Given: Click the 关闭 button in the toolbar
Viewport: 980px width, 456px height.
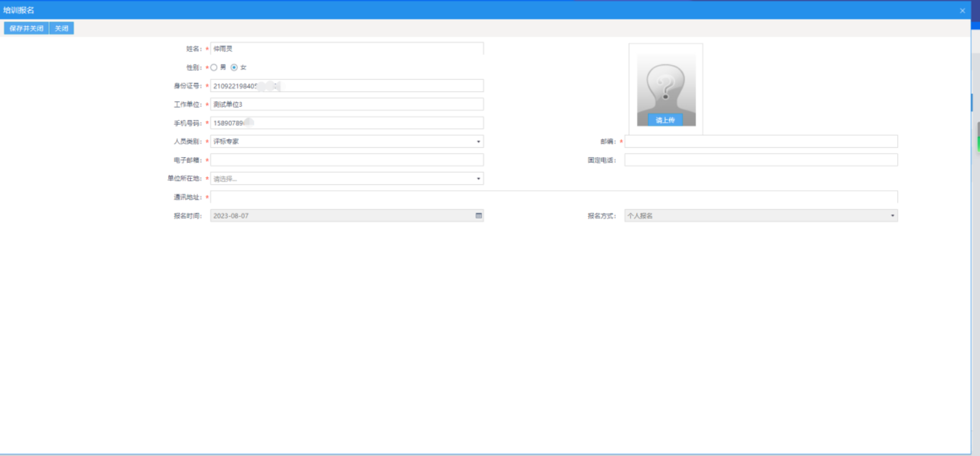Looking at the screenshot, I should click(61, 28).
